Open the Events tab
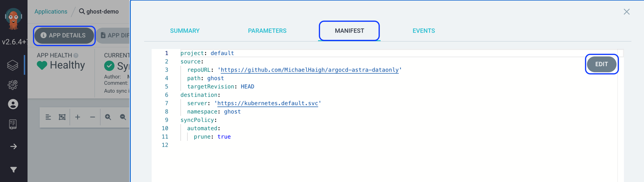Image resolution: width=644 pixels, height=182 pixels. pos(424,31)
